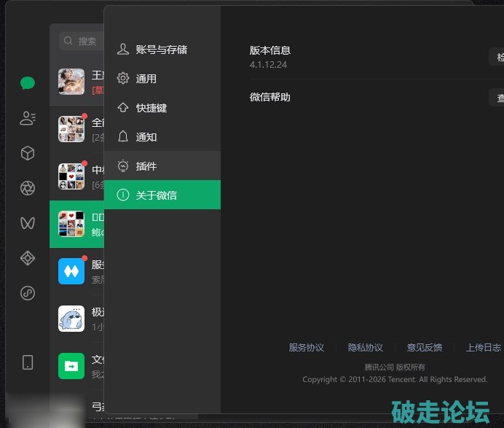Click the info icon beside 关于微信

[123, 195]
